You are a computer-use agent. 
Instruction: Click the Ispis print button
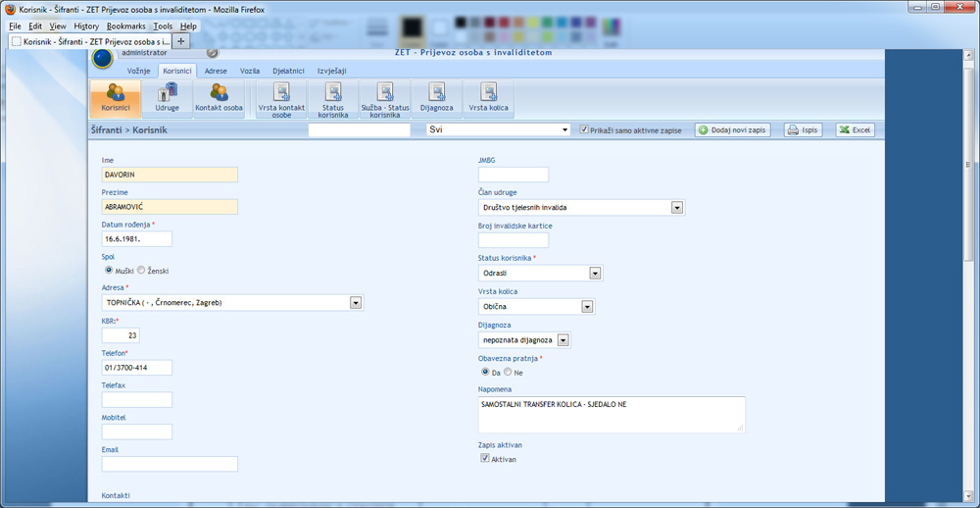[804, 130]
